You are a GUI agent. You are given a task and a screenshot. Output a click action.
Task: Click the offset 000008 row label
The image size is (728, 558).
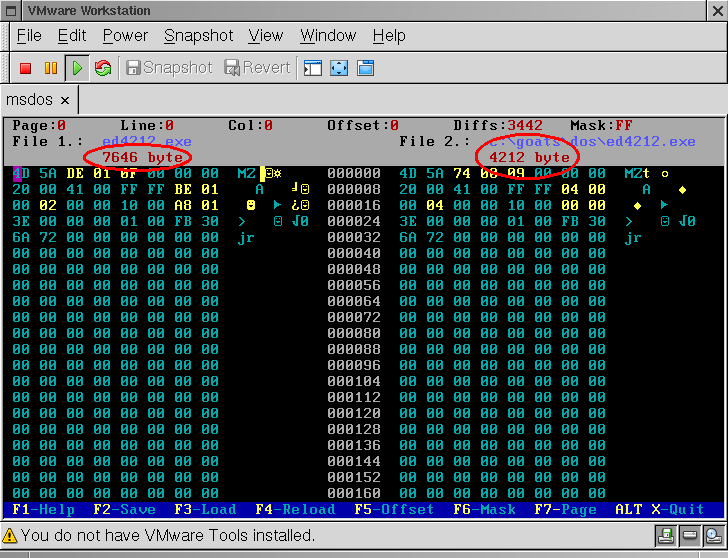354,189
